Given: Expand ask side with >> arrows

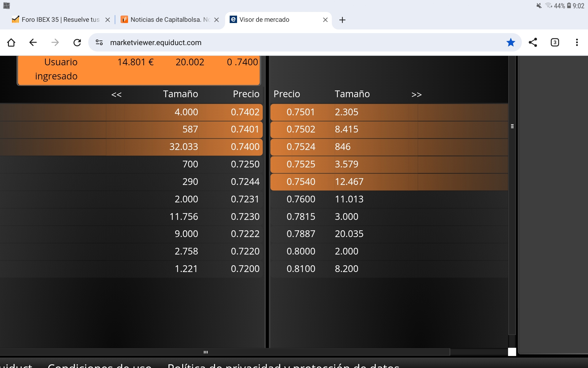Looking at the screenshot, I should click(x=417, y=94).
